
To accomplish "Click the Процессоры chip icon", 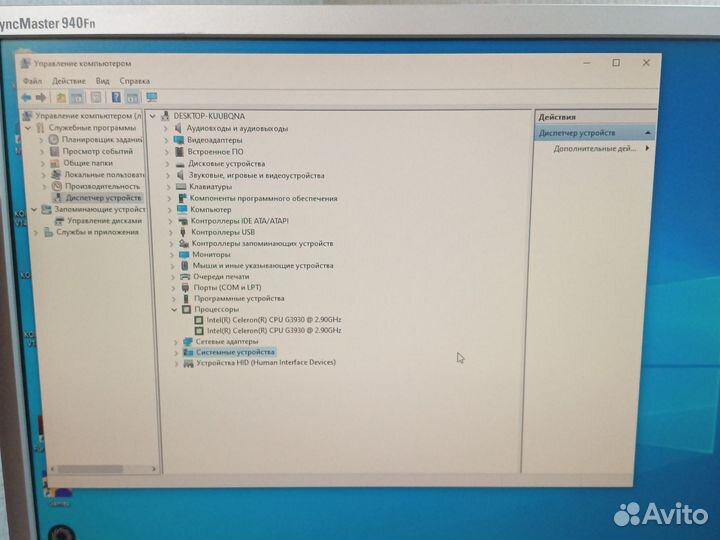I will [186, 309].
